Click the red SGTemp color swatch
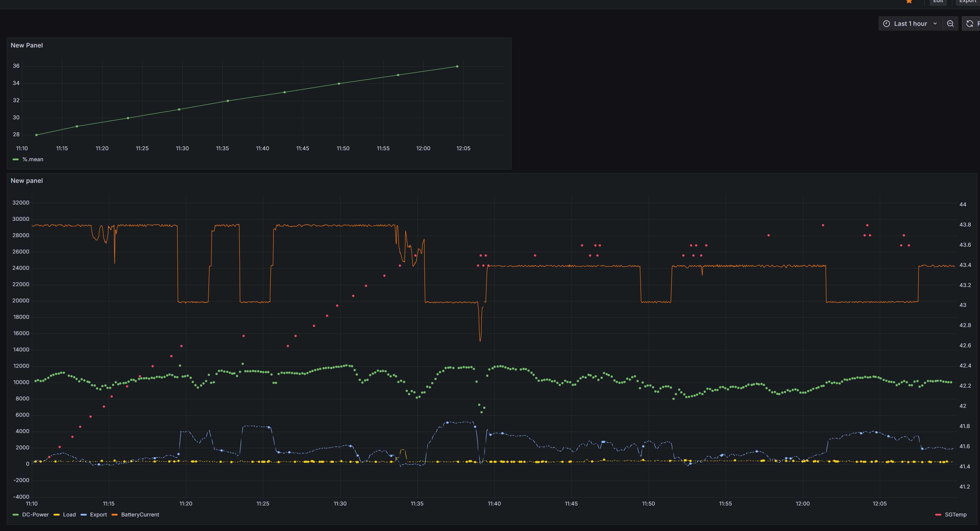 click(x=938, y=515)
